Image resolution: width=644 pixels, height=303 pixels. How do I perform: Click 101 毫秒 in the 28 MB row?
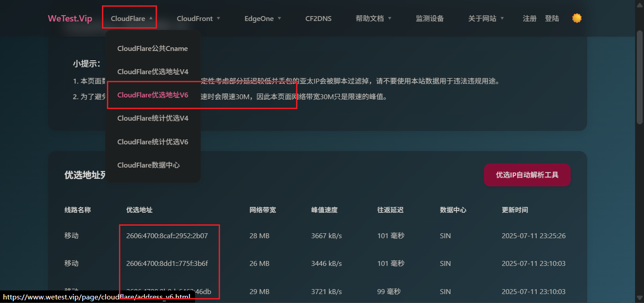click(390, 236)
